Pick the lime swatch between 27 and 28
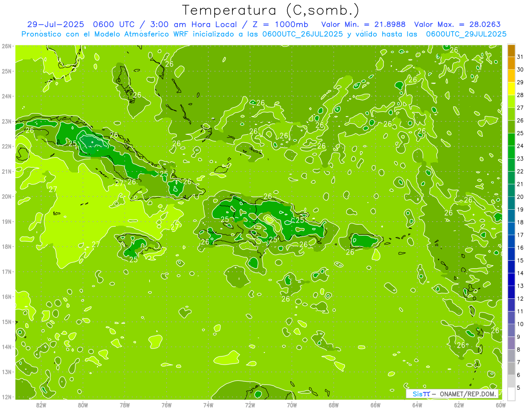The width and height of the screenshot is (532, 411). tap(511, 102)
